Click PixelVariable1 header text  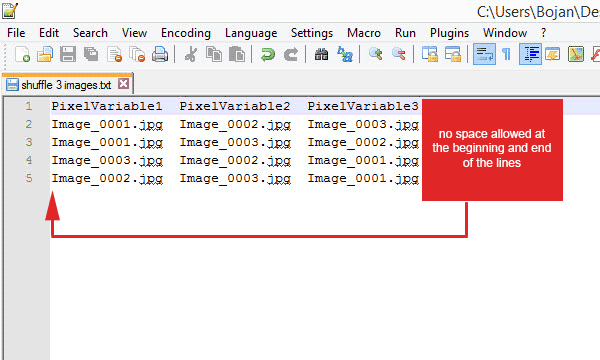(x=107, y=106)
